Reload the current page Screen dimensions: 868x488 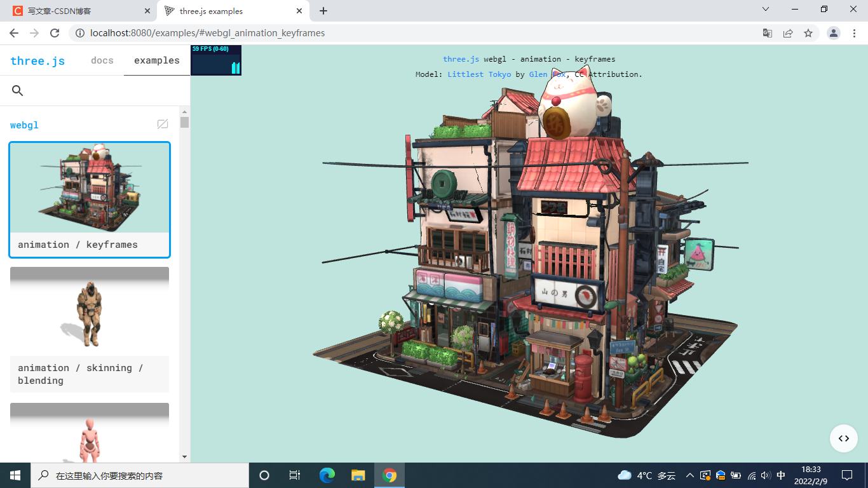[55, 33]
